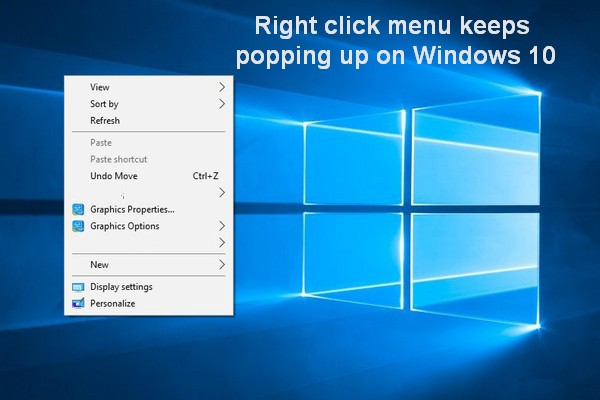
Task: Click the Ctrl+Z shortcut text
Action: [x=205, y=176]
